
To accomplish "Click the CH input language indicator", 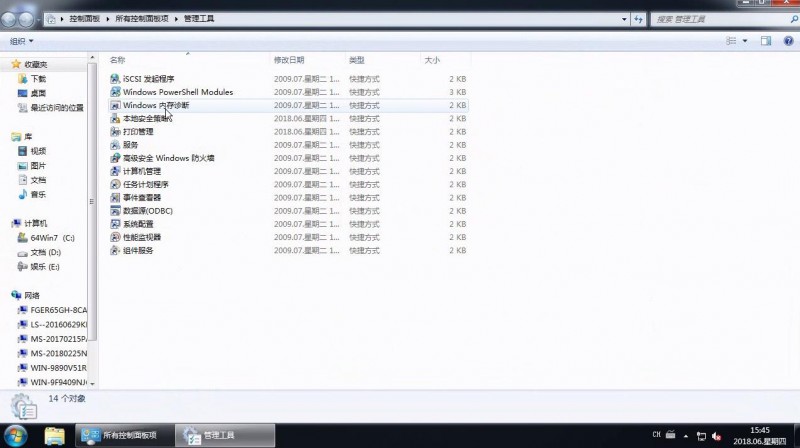I will pos(656,435).
